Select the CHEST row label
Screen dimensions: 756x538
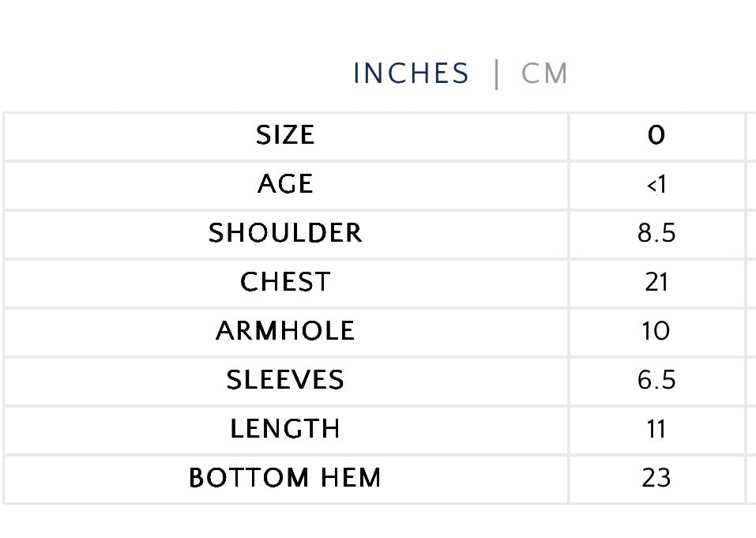285,282
